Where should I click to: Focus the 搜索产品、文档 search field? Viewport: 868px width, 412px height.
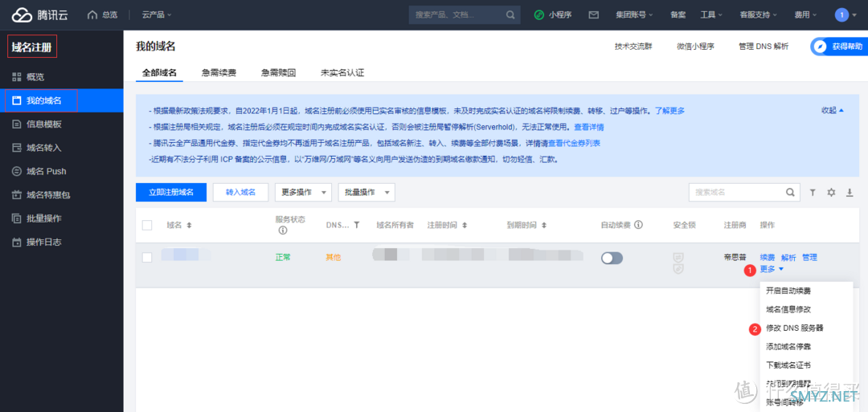[457, 15]
